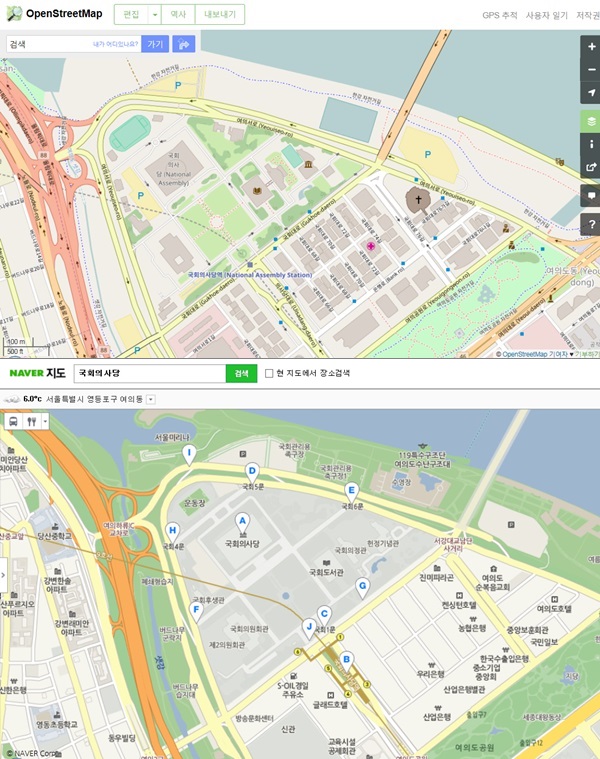Click the National Assembly Station label
The width and height of the screenshot is (600, 759).
click(x=250, y=275)
